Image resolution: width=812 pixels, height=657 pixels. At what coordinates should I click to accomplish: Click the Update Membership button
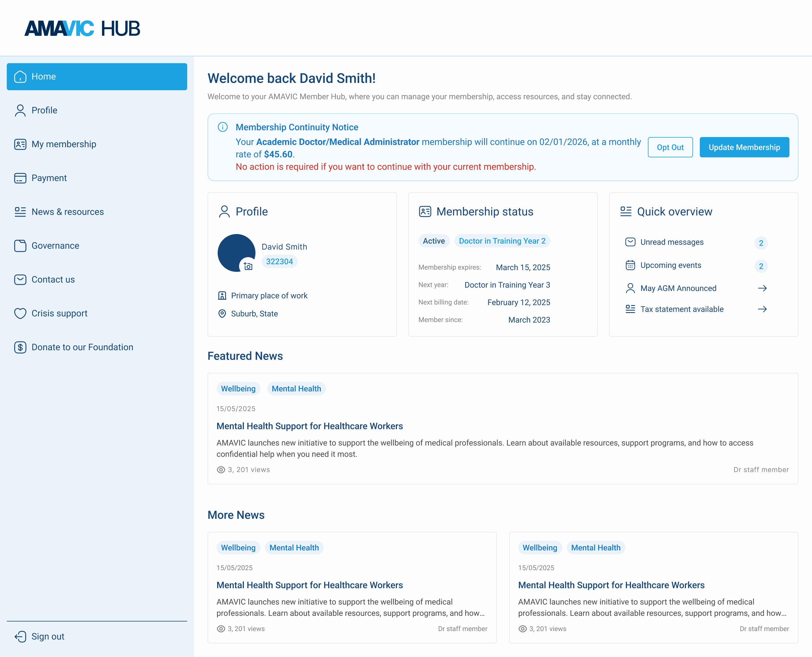[744, 147]
